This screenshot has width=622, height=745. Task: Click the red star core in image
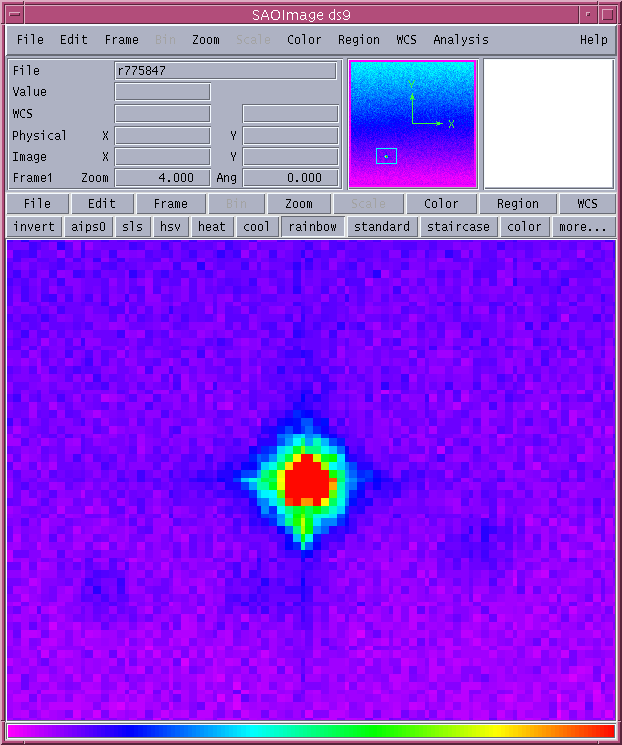tap(307, 481)
